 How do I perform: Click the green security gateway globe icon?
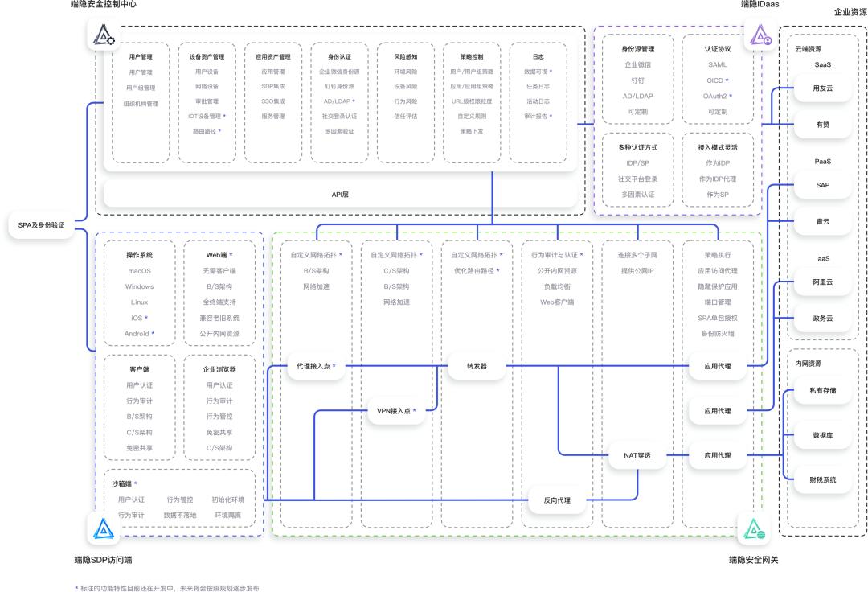pos(753,529)
